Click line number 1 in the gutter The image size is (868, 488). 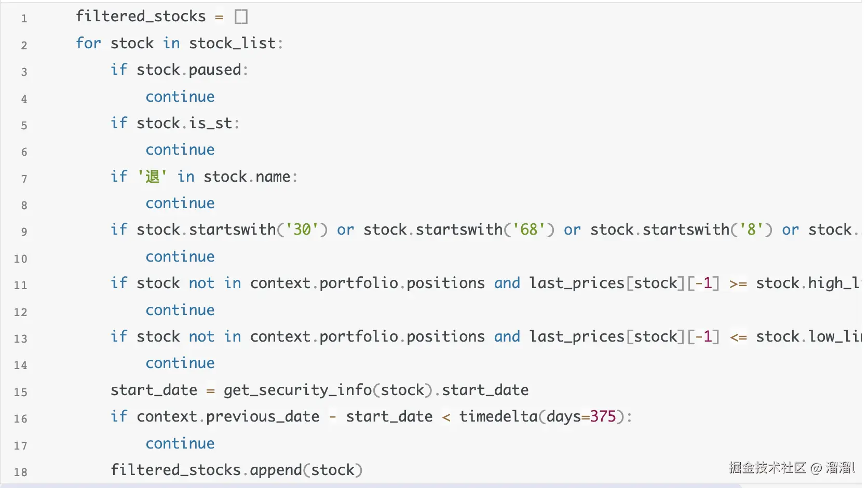[24, 19]
